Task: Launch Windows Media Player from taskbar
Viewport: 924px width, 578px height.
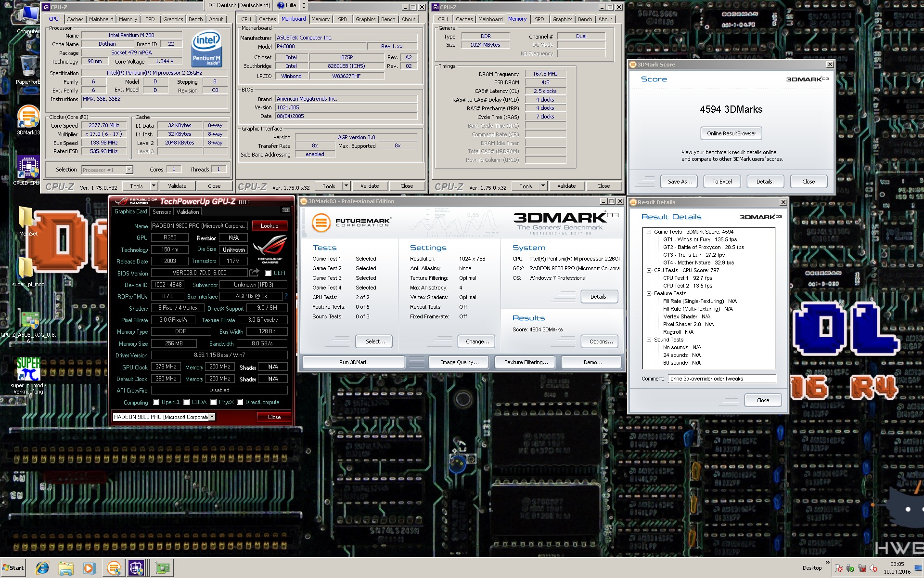Action: [89, 568]
